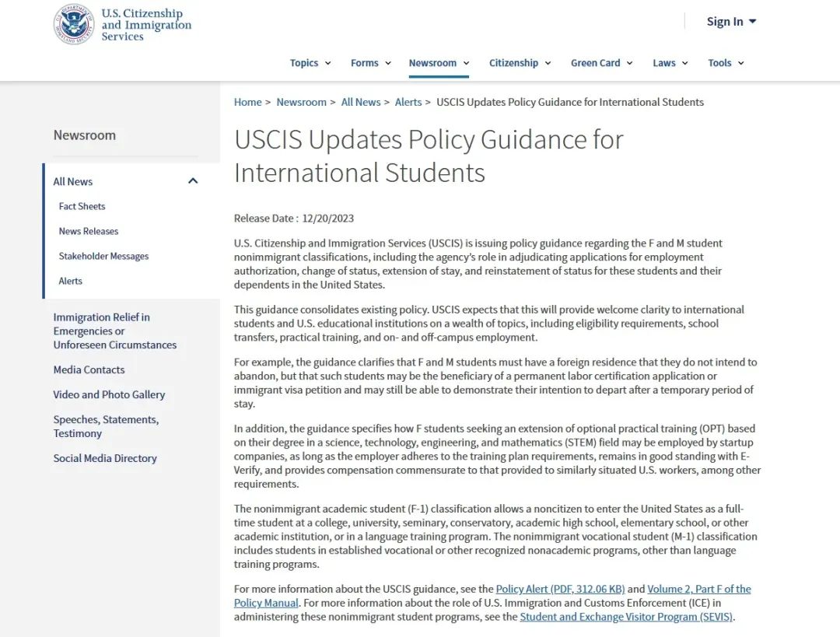
Task: Expand the Tools menu
Action: (726, 63)
